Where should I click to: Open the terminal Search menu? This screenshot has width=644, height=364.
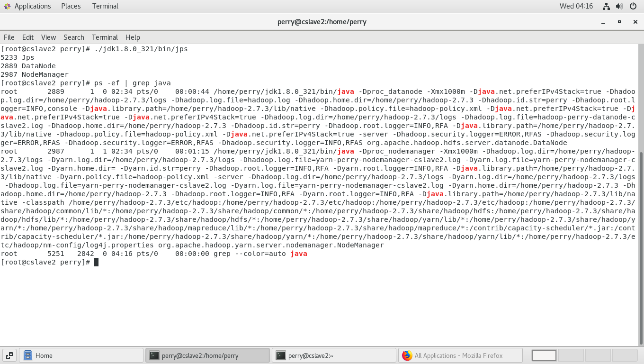(73, 37)
